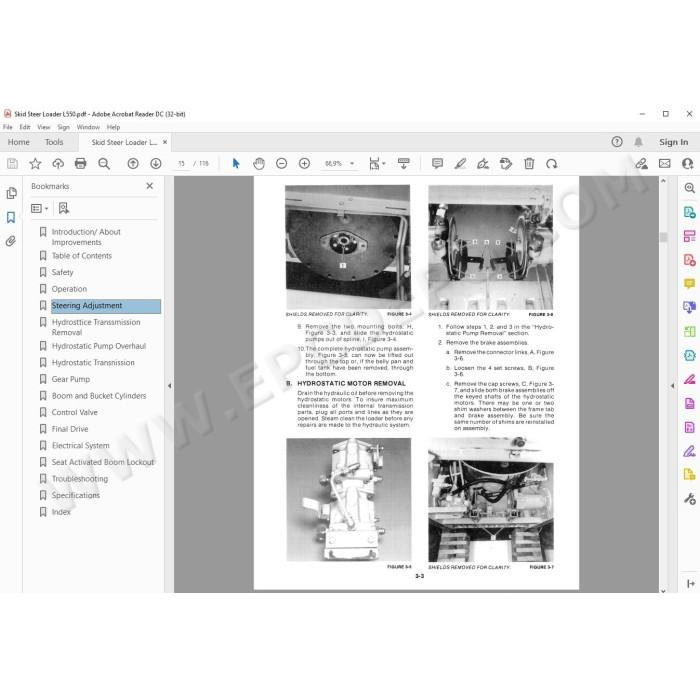Open the Hydrostatic Pump Overhaul bookmark
The width and height of the screenshot is (700, 700).
point(99,346)
